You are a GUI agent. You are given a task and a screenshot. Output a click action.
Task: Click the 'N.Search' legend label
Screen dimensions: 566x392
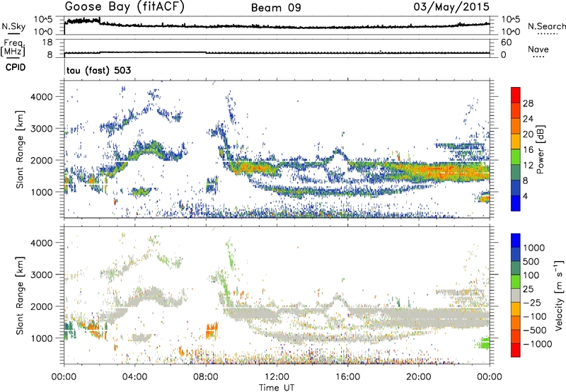click(x=547, y=26)
